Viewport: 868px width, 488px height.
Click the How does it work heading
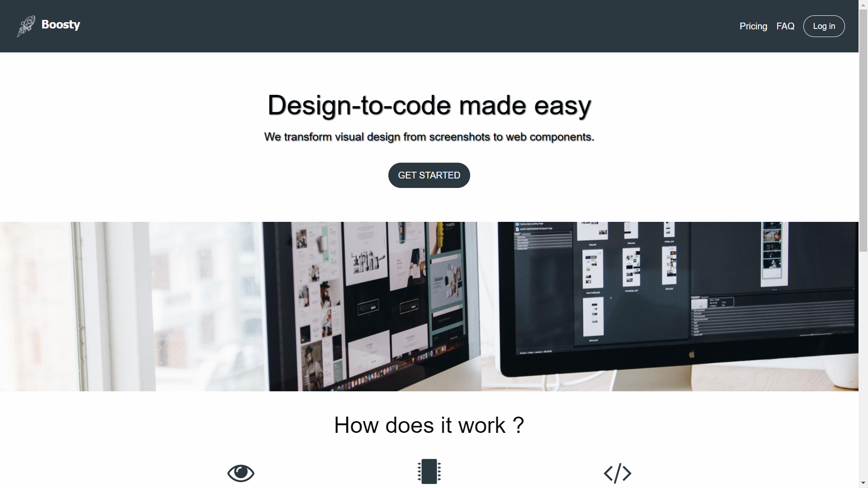(x=429, y=425)
